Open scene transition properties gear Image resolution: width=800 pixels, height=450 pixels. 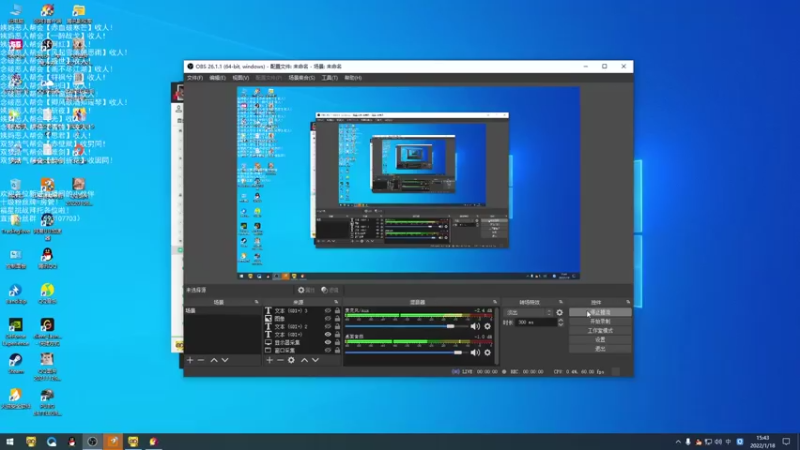point(560,312)
